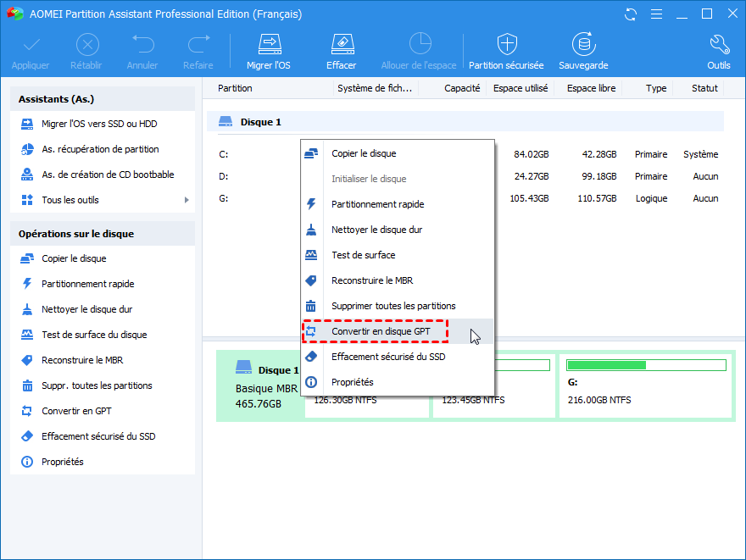
Task: Open Migrer l'OS vers SSD ou HDD wizard
Action: pos(103,124)
